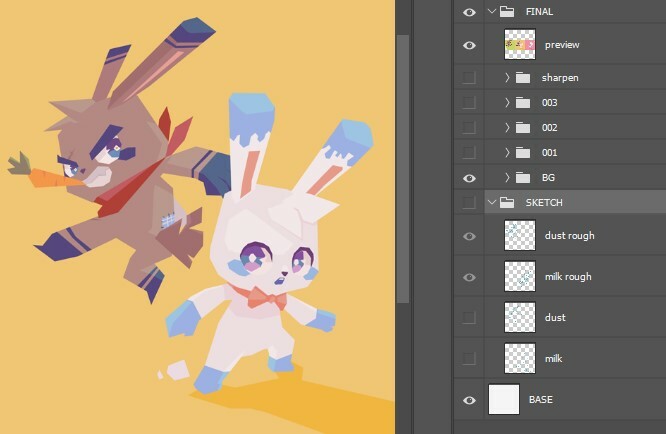Show the sharpen group visibility box
Screen dimensions: 666x434
click(469, 78)
